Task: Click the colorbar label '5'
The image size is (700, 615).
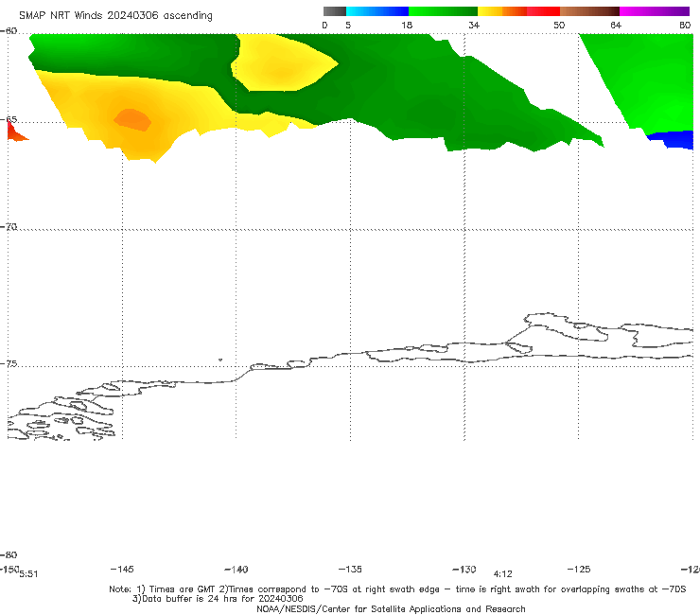Action: (348, 26)
